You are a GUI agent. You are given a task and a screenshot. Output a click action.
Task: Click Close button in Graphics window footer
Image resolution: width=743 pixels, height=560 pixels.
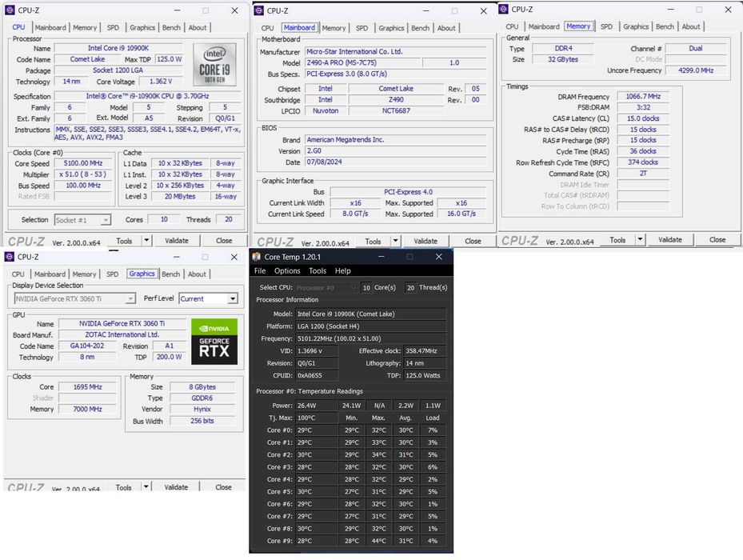point(223,486)
